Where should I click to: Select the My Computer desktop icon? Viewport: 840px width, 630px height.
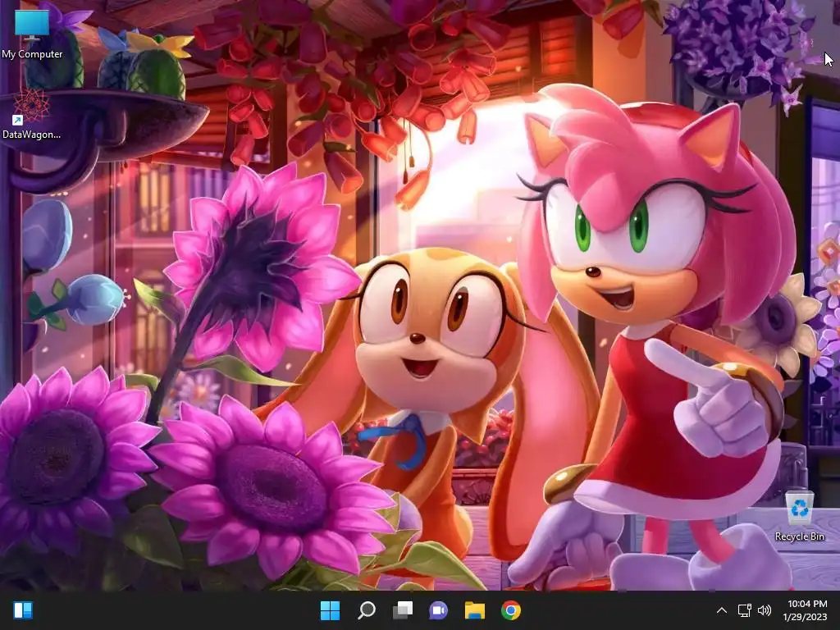(x=32, y=34)
